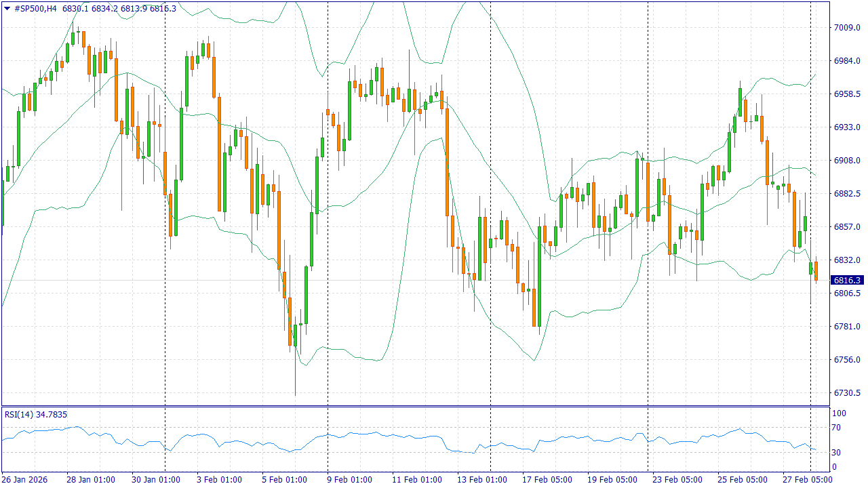
Task: Click the 7009.0 price axis label
Action: coord(847,28)
